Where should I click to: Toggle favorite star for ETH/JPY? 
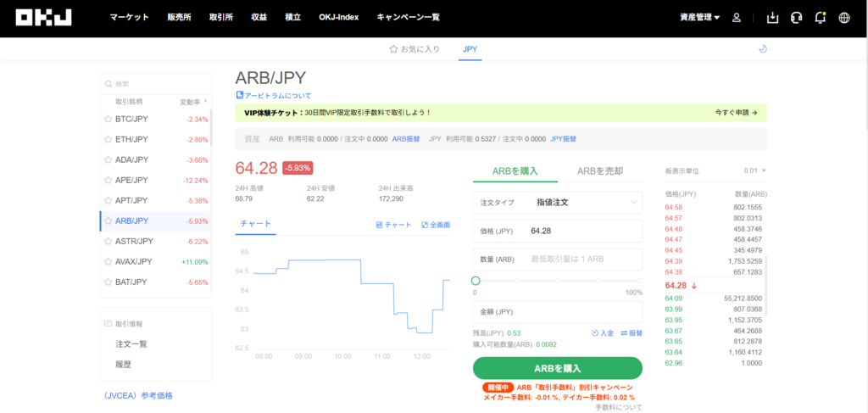tap(108, 140)
